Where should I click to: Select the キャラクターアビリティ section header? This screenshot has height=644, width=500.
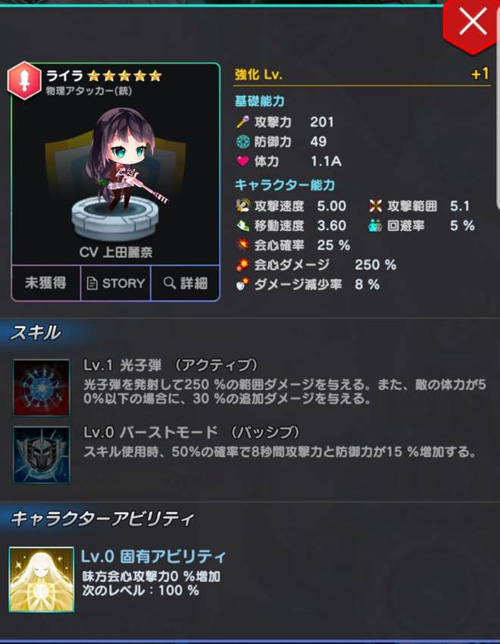point(102,519)
